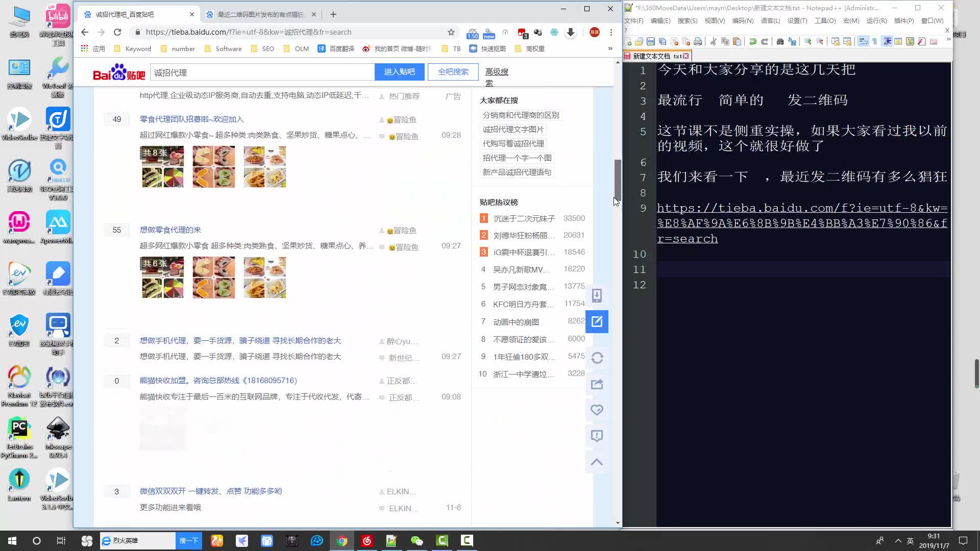Image resolution: width=980 pixels, height=551 pixels.
Task: Click the Tieba search input field
Action: tap(262, 72)
